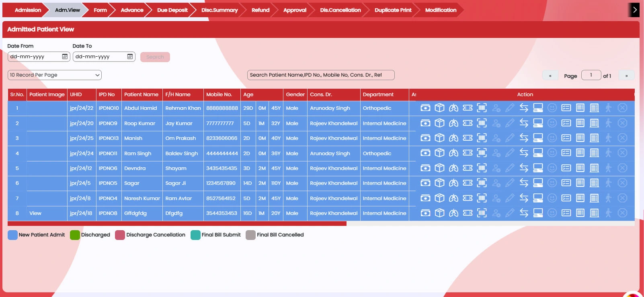
Task: Click the View link in patient image column
Action: coord(35,213)
